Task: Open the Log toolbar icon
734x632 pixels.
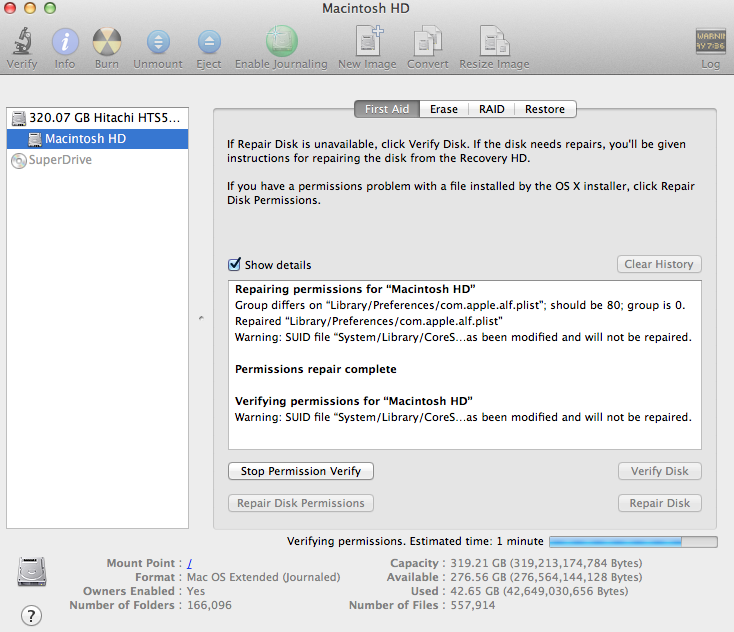Action: point(710,41)
